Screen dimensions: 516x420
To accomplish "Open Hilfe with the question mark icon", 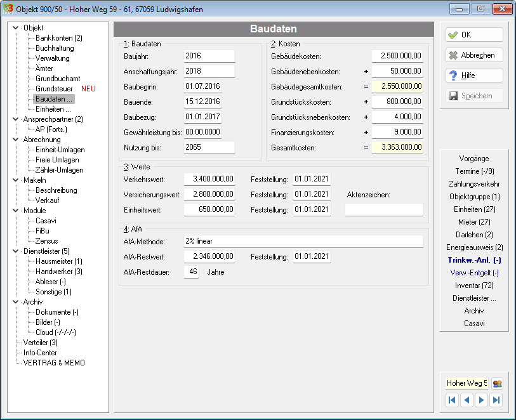I will (x=474, y=75).
